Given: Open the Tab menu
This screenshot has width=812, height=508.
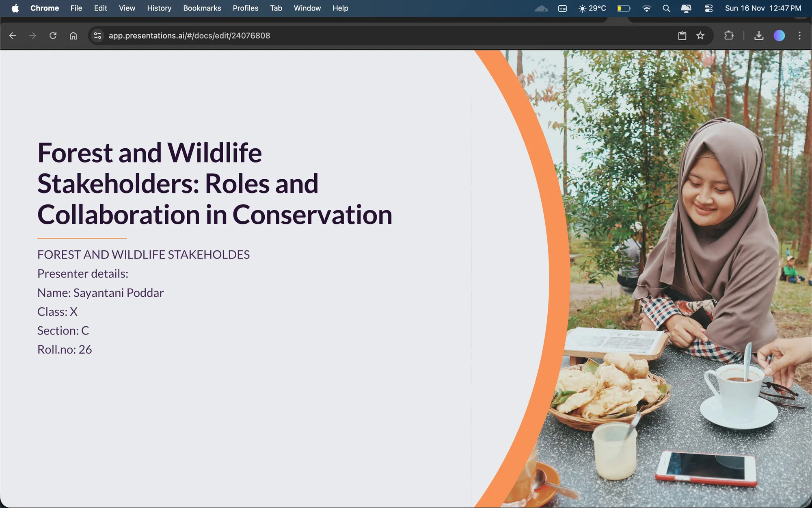Looking at the screenshot, I should coord(276,8).
